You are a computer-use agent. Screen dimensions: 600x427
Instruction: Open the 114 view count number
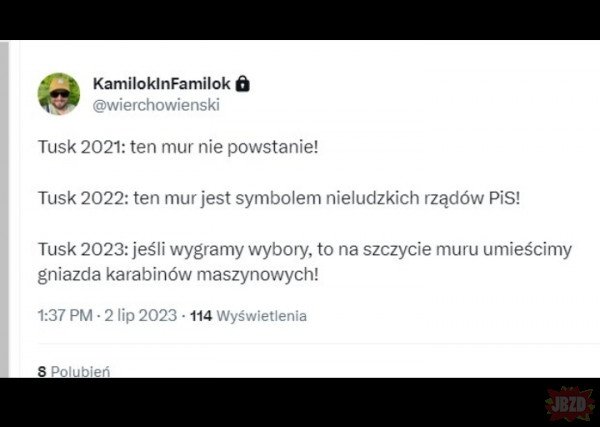click(200, 316)
